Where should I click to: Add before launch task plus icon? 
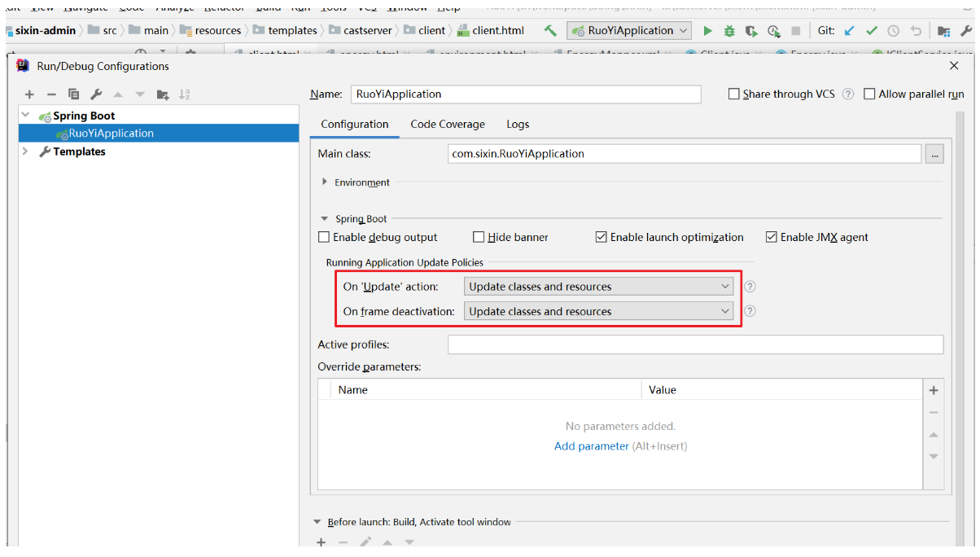[321, 542]
